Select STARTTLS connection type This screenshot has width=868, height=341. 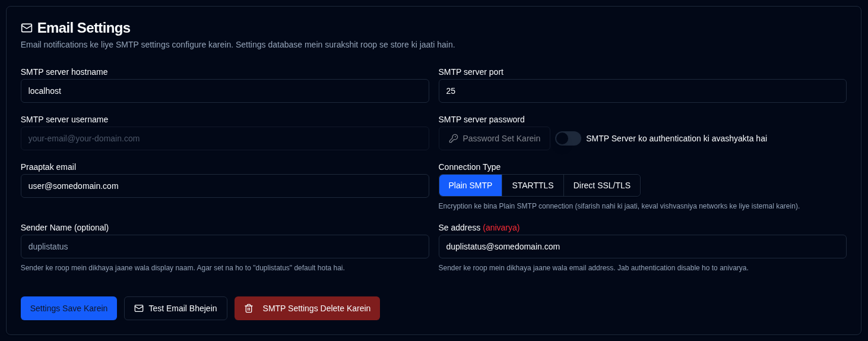(x=533, y=185)
